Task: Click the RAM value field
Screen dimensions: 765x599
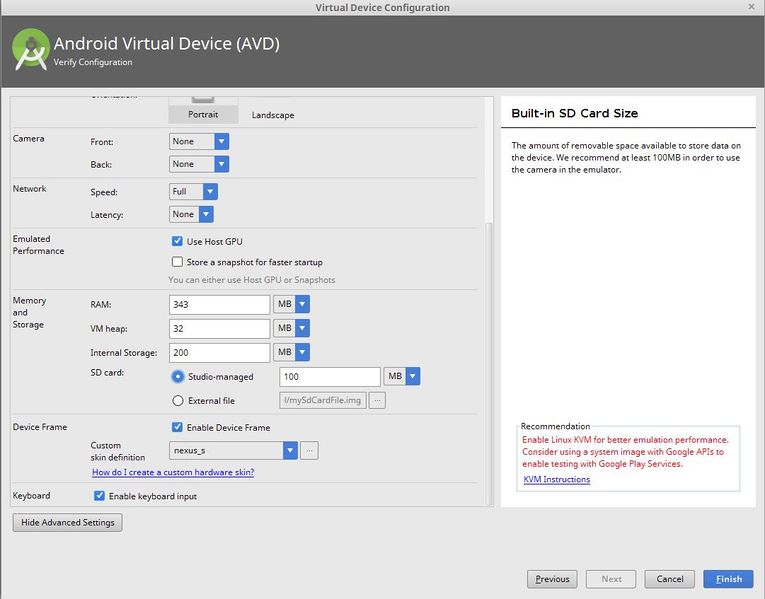Action: tap(220, 304)
